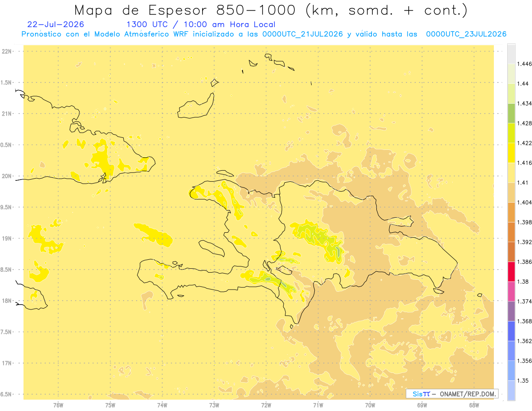Image resolution: width=532 pixels, height=411 pixels.
Task: Select the '17N' latitude label
Action: 7,363
